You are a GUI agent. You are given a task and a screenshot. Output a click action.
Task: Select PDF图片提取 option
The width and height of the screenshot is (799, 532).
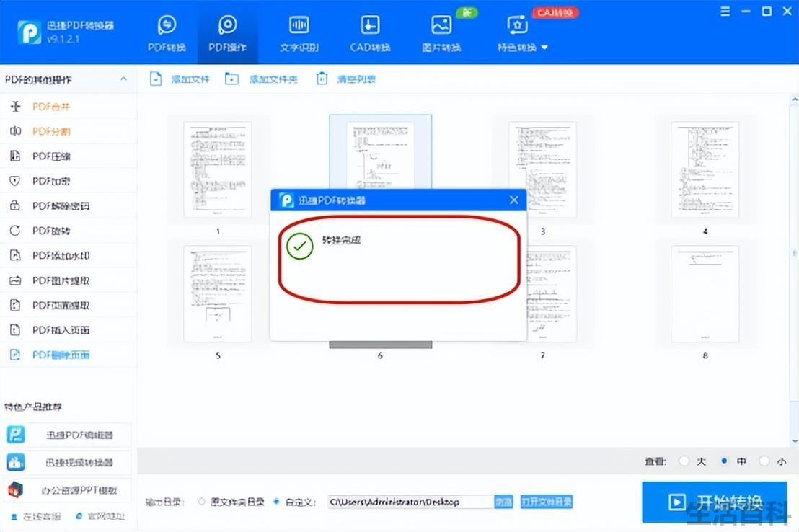(x=69, y=280)
